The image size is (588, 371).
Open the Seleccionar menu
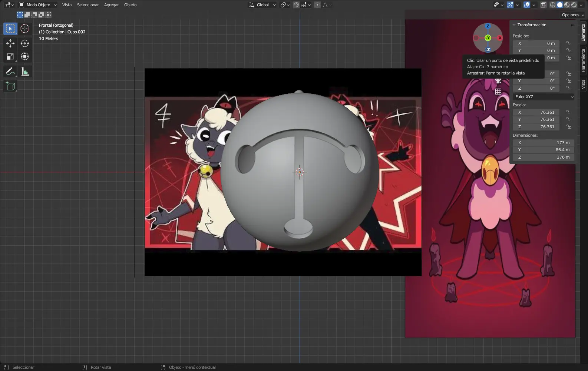[88, 5]
